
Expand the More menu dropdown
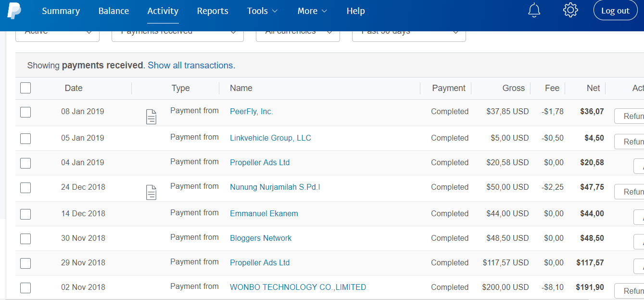(313, 11)
